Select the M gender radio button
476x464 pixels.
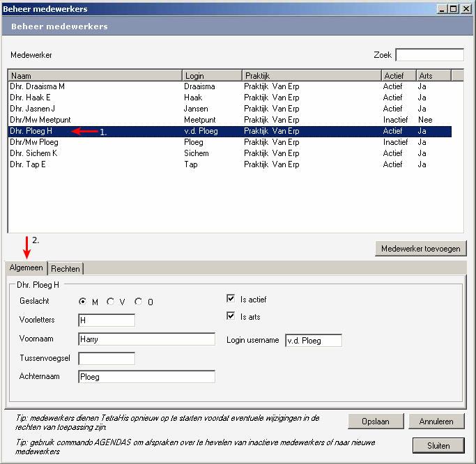pos(83,302)
